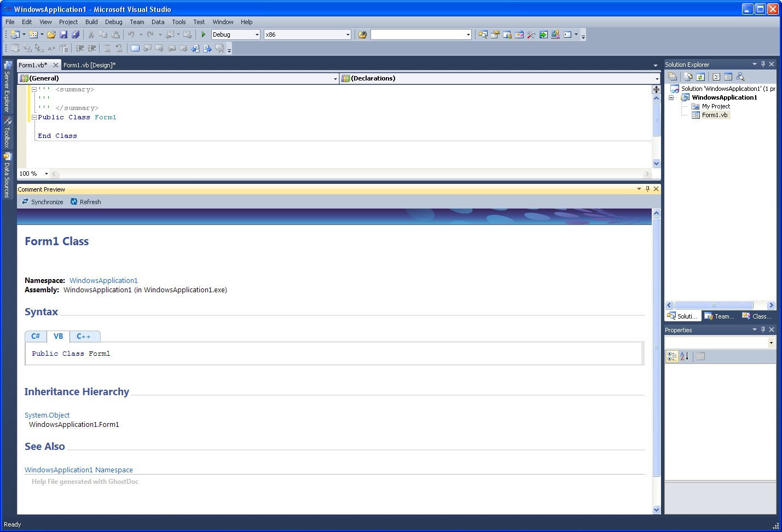Select the C# syntax tab
Screen dimensions: 782x532
pyautogui.click(x=36, y=336)
